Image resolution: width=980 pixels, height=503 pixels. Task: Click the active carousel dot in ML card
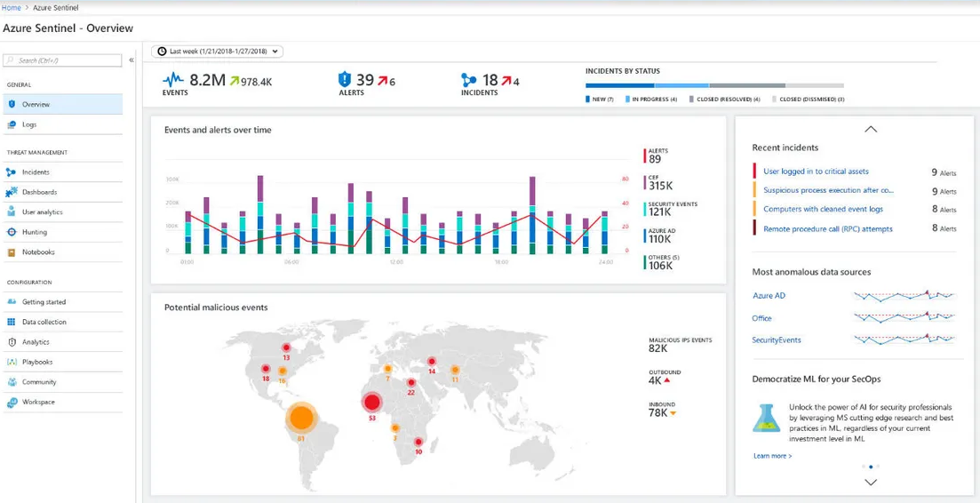point(871,467)
